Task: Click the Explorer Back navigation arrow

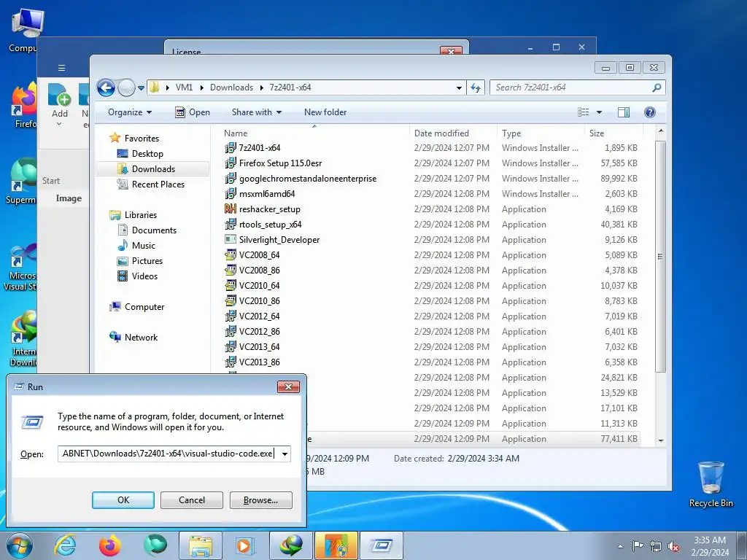Action: click(106, 87)
